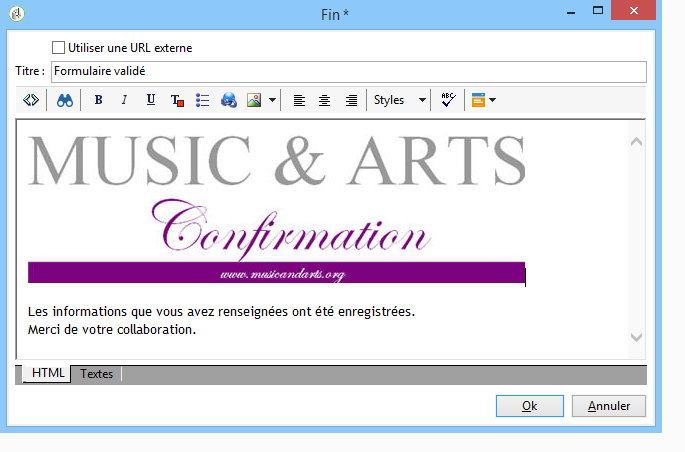This screenshot has width=685, height=452.
Task: Align text to the left
Action: 299,100
